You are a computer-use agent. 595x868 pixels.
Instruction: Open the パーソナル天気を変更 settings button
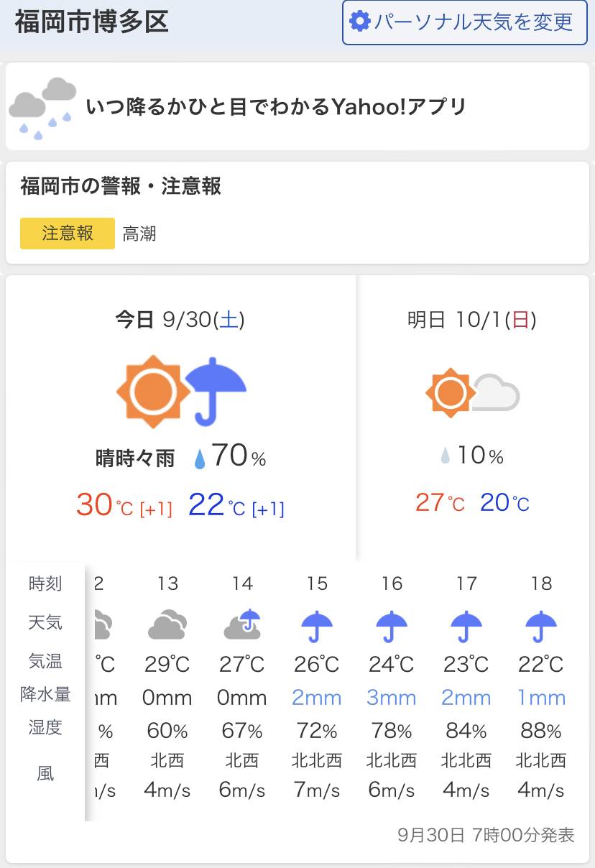click(x=465, y=22)
